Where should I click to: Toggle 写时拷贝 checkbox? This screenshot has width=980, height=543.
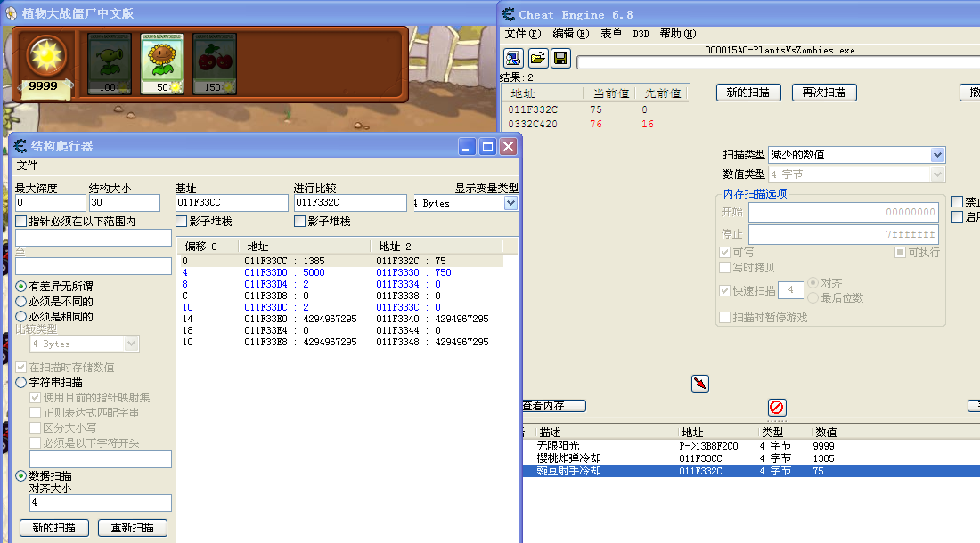[725, 268]
